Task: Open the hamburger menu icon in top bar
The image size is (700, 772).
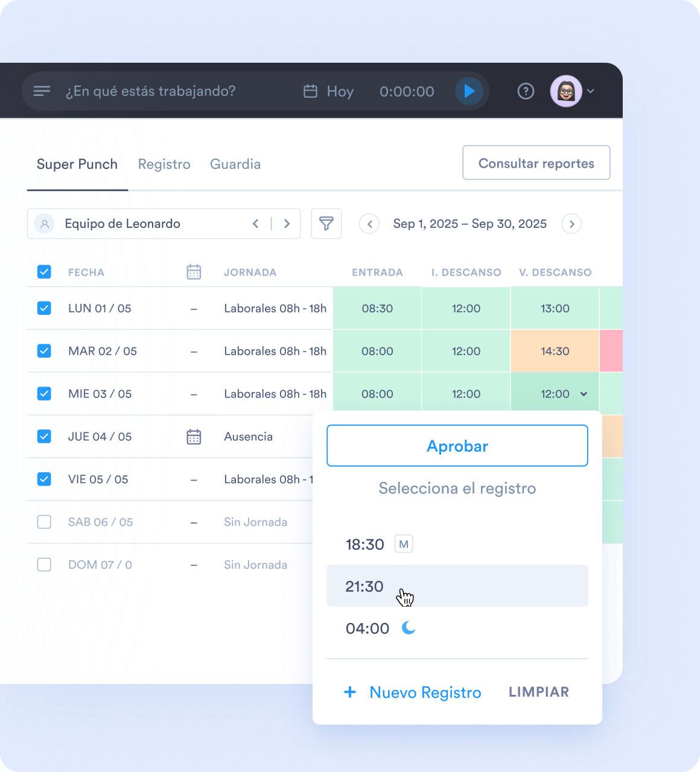Action: click(x=42, y=91)
